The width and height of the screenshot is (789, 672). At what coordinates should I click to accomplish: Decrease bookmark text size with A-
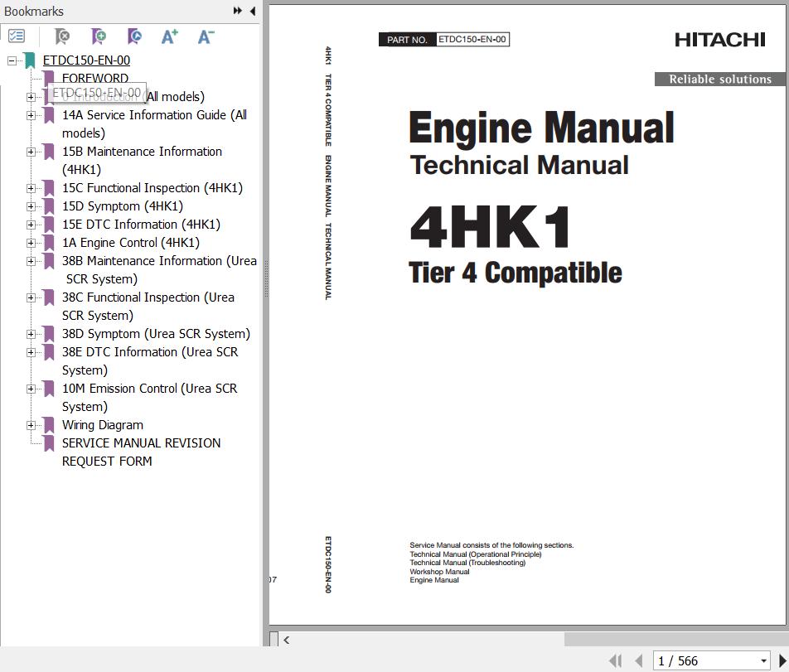[x=206, y=36]
